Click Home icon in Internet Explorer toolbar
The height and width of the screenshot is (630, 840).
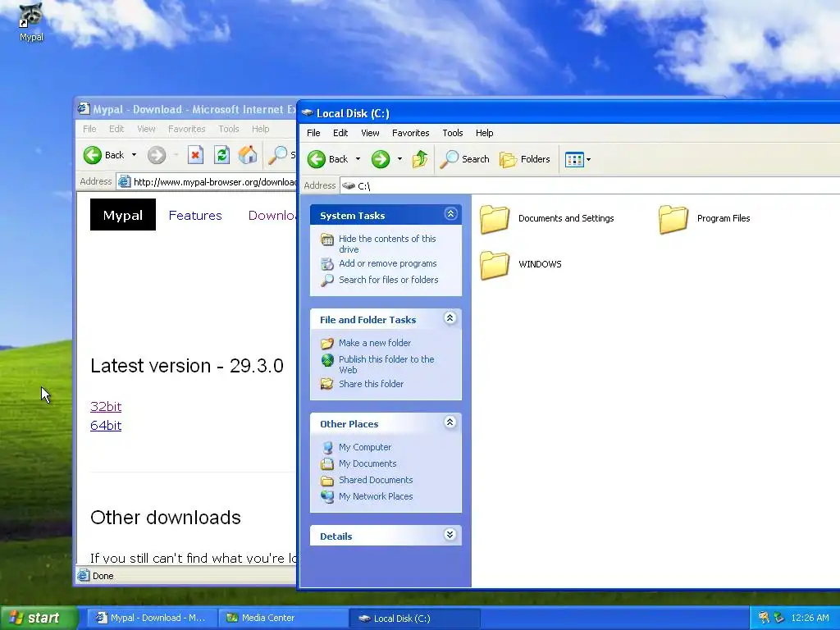(x=248, y=155)
